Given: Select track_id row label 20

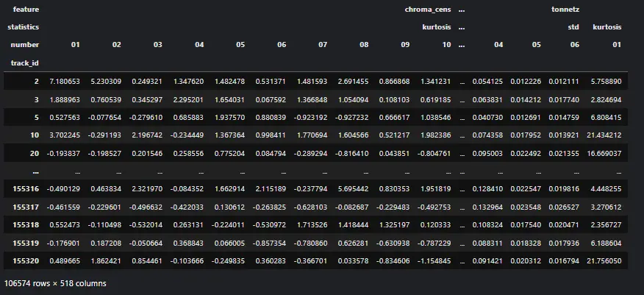Looking at the screenshot, I should 35,153.
